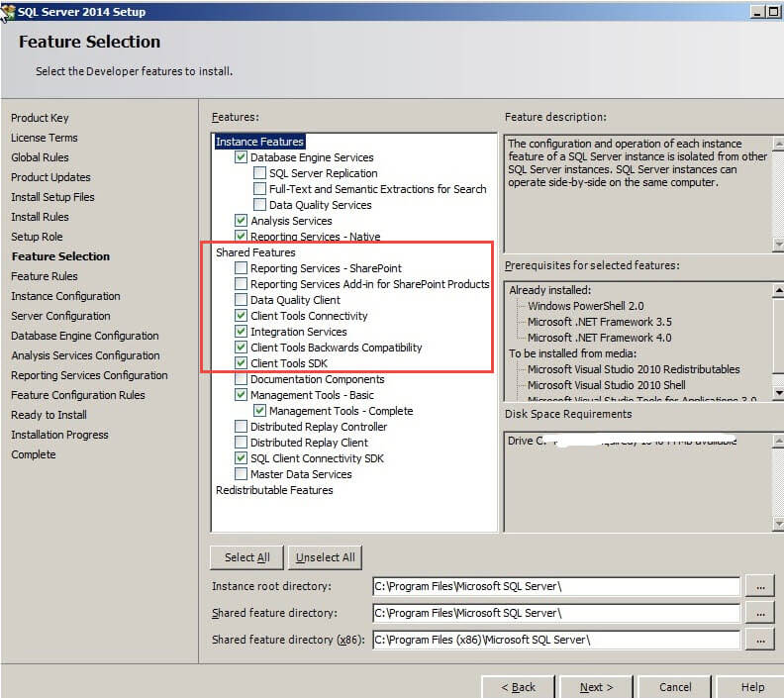The width and height of the screenshot is (784, 698).
Task: Click the Unselect All button
Action: [x=325, y=557]
